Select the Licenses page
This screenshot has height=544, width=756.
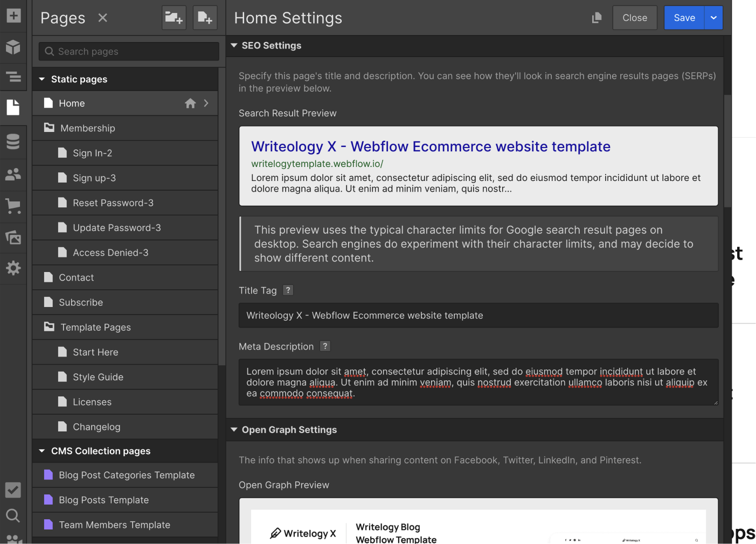(125, 402)
